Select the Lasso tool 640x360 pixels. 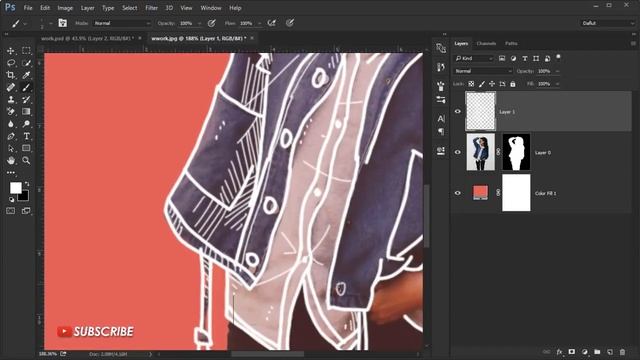(x=11, y=63)
